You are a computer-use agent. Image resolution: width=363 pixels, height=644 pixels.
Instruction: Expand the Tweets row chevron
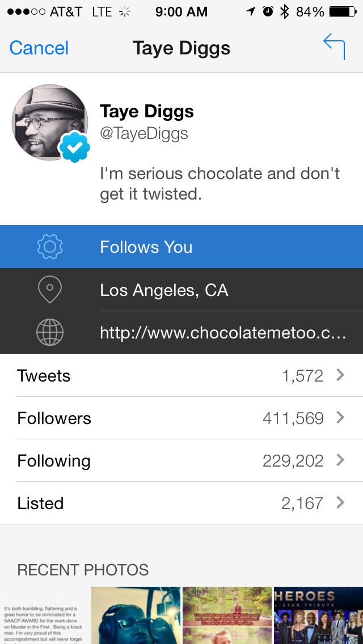tap(340, 375)
